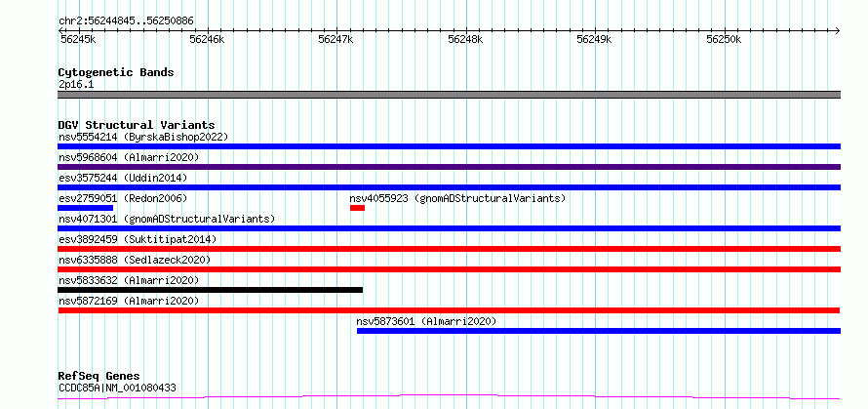Open nsv5968604 (Almarri2020) label
This screenshot has height=409, width=868.
coord(129,157)
